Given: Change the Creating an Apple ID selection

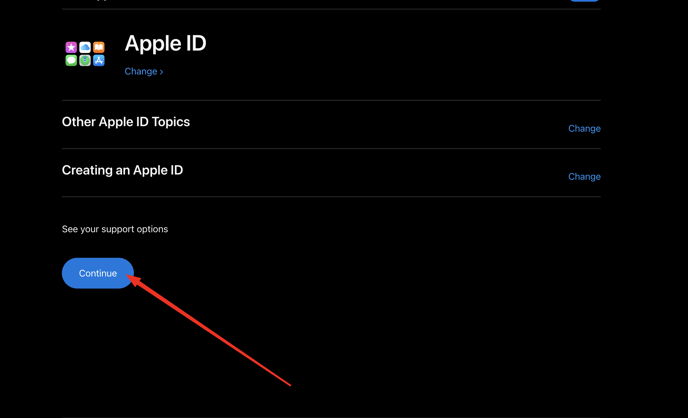Looking at the screenshot, I should 584,177.
